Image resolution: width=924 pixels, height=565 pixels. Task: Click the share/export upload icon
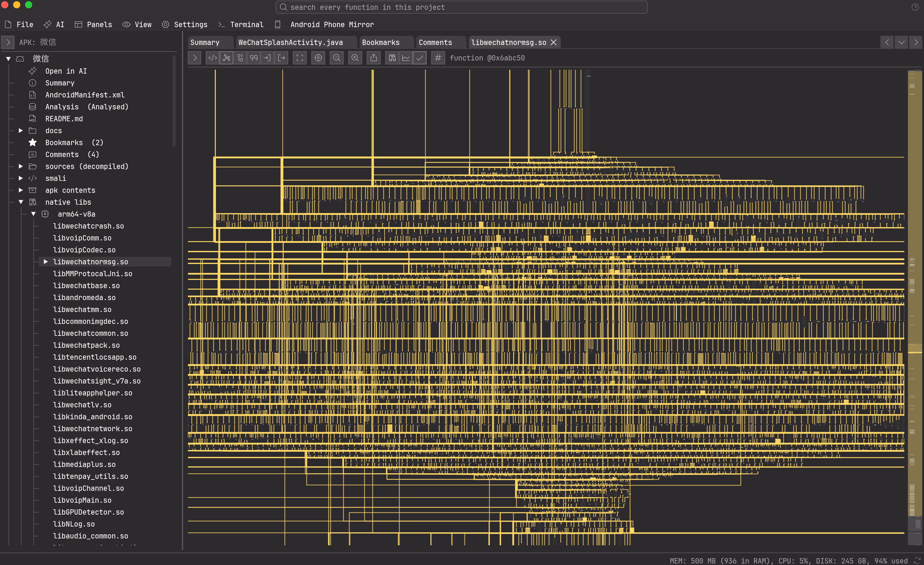373,58
